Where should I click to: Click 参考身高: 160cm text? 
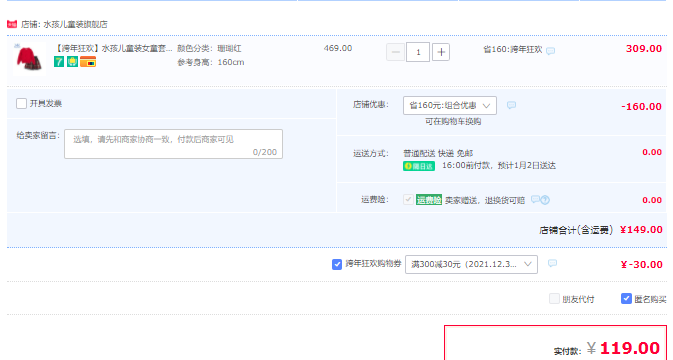tap(211, 62)
